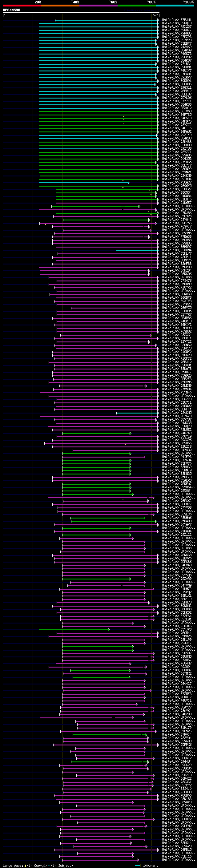Select UniRef100_Q755A4 label
Image resolution: width=197 pixels, height=868 pixels.
177,389
